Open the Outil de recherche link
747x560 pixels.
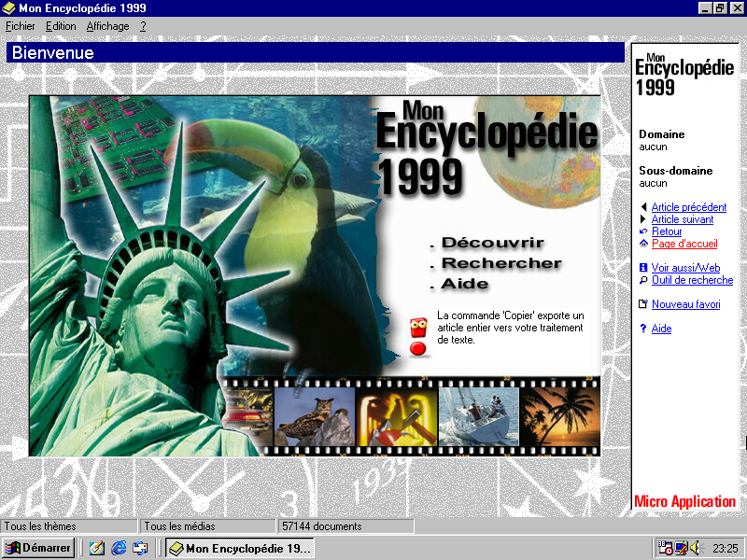tap(692, 280)
